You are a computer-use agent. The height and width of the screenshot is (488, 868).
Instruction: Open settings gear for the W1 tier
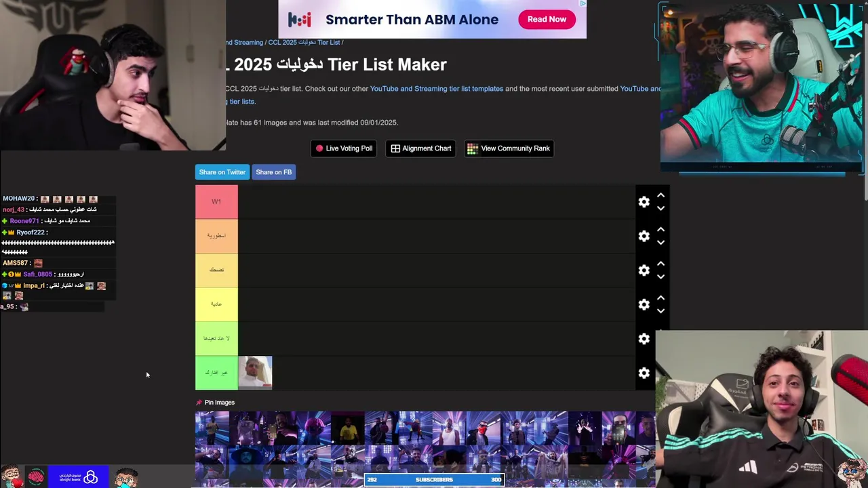644,202
